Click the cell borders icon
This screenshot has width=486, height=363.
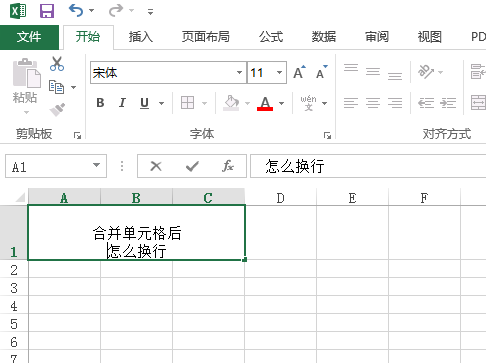tap(187, 103)
